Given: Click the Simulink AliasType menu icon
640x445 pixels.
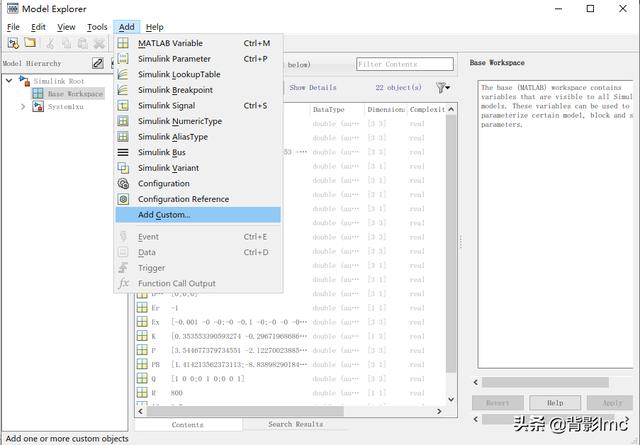Looking at the screenshot, I should [123, 136].
